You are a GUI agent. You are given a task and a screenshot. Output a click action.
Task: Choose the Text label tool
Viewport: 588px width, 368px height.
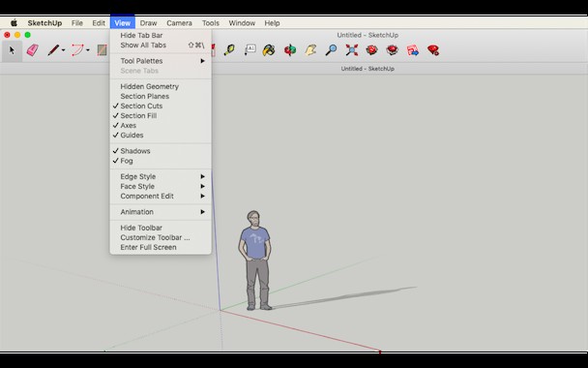click(x=250, y=50)
